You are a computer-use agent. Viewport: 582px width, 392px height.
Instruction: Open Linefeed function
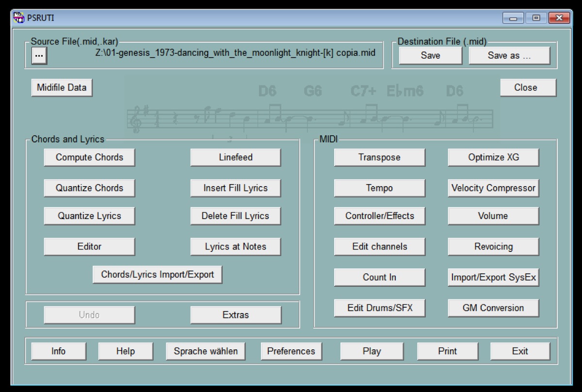[235, 157]
